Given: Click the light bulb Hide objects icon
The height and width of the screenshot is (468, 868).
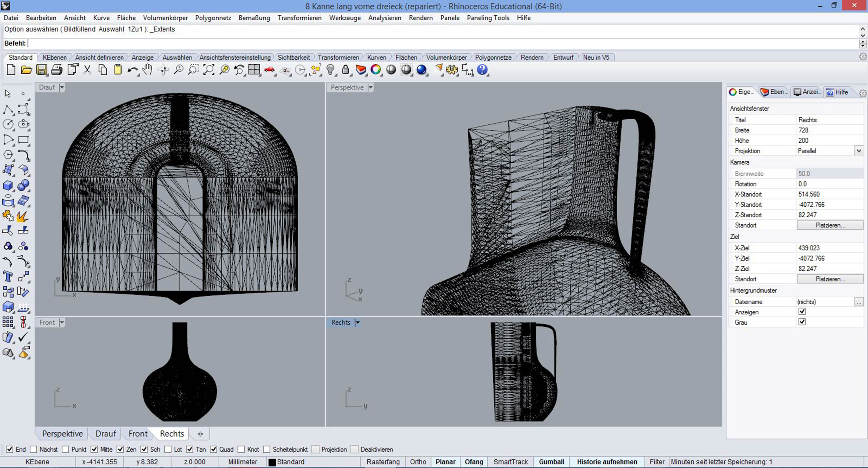Looking at the screenshot, I should 331,70.
